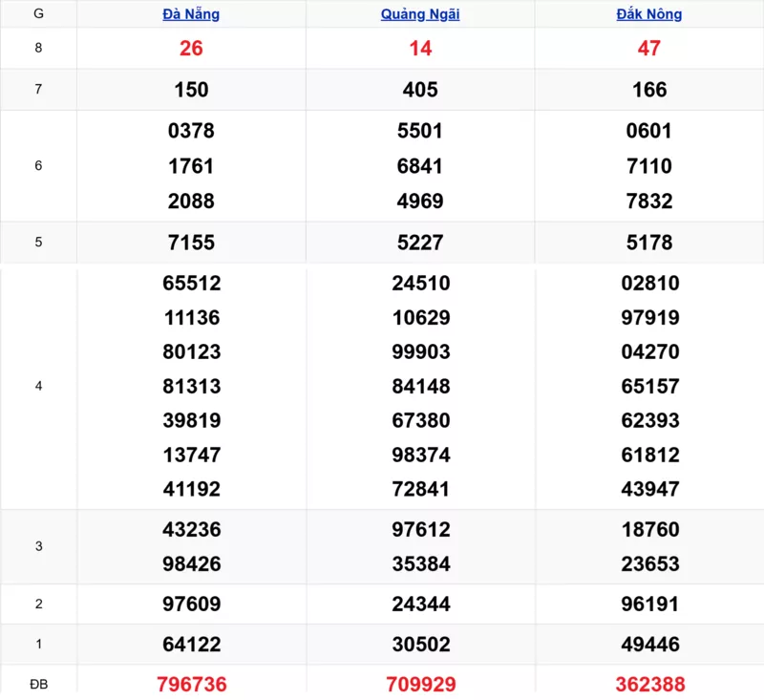Viewport: 764px width, 700px height.
Task: Click the ĐB row label
Action: click(38, 684)
